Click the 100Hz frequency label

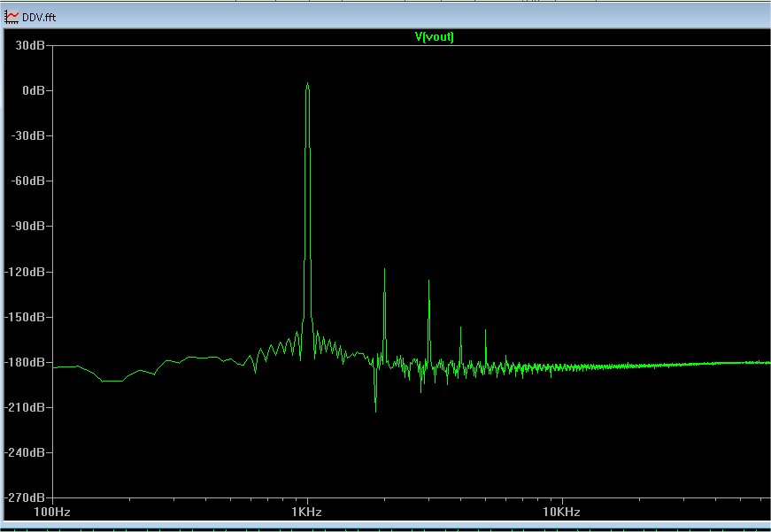point(52,512)
